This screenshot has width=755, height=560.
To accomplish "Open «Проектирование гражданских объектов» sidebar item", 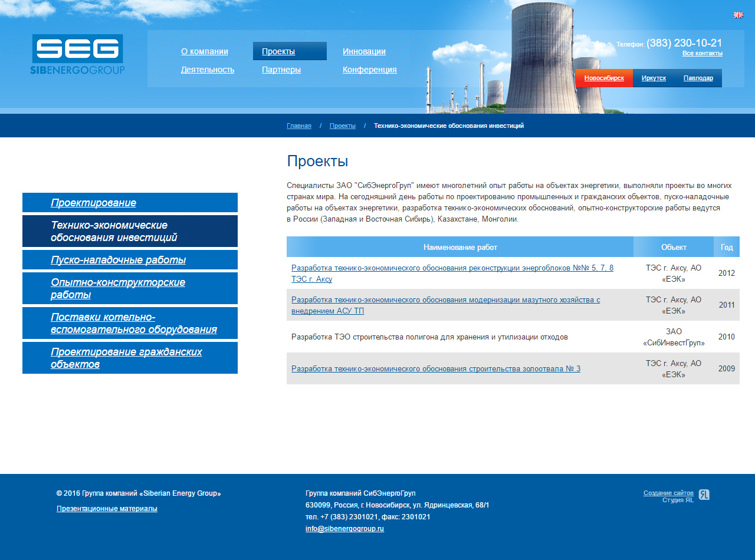I will [130, 358].
